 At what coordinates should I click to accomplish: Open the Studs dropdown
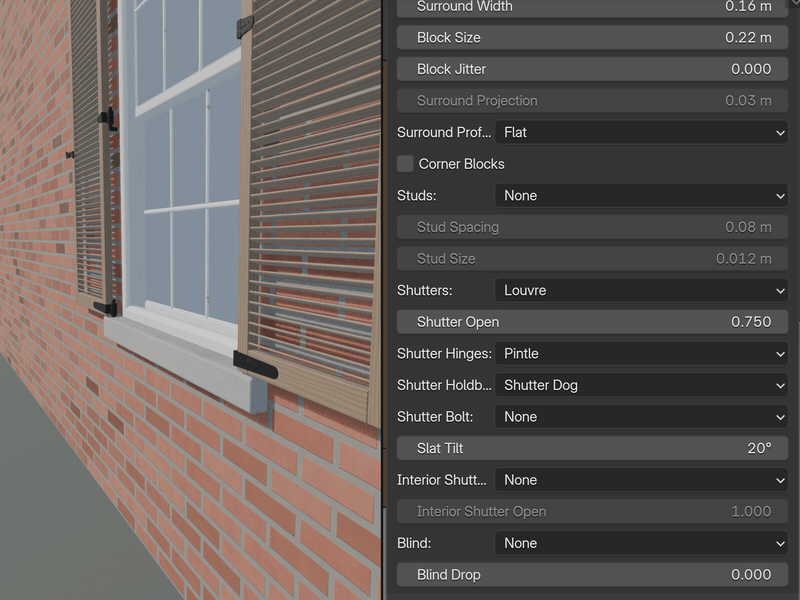click(x=641, y=196)
